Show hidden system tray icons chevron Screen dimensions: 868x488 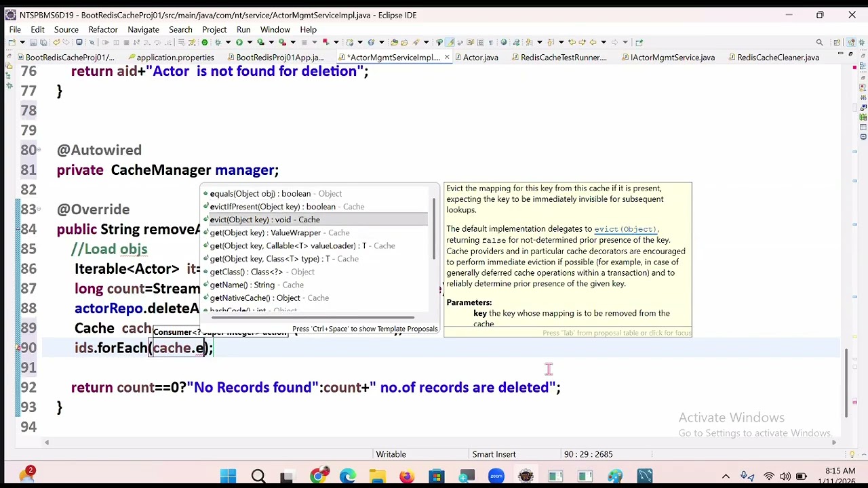[x=726, y=476]
